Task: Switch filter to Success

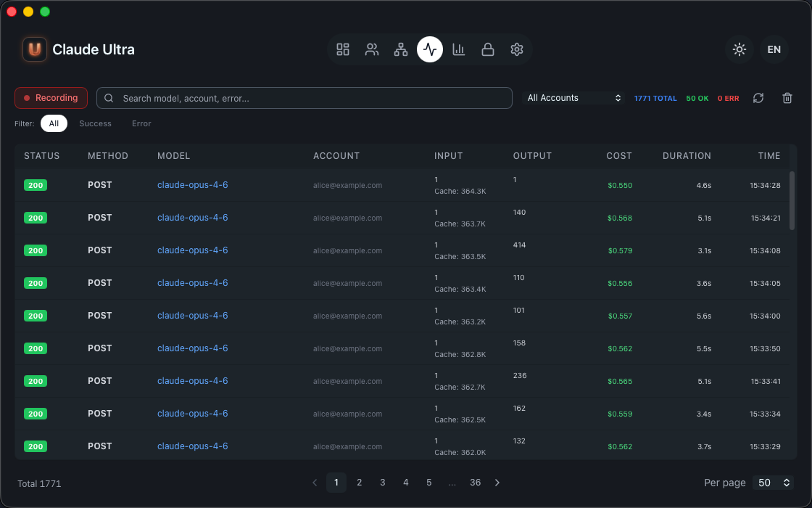Action: point(95,123)
